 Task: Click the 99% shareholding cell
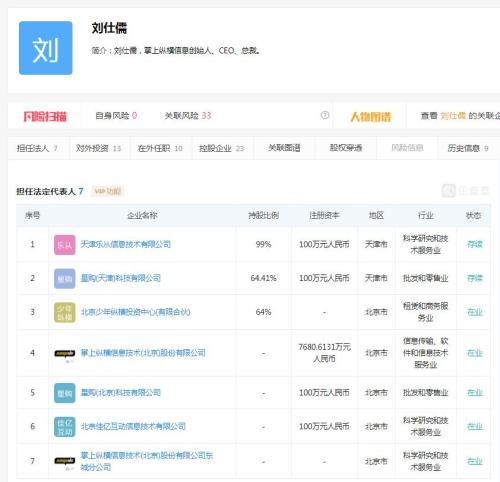click(x=263, y=244)
